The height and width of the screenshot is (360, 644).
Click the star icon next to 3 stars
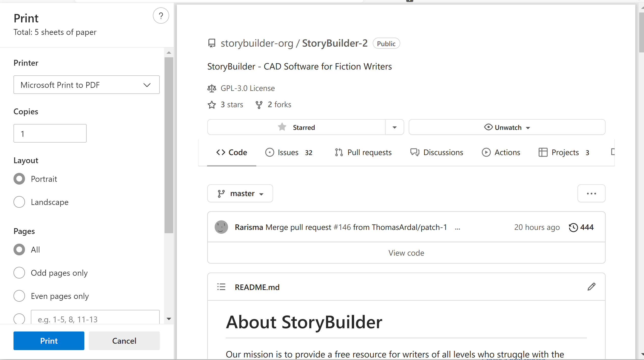pyautogui.click(x=211, y=104)
